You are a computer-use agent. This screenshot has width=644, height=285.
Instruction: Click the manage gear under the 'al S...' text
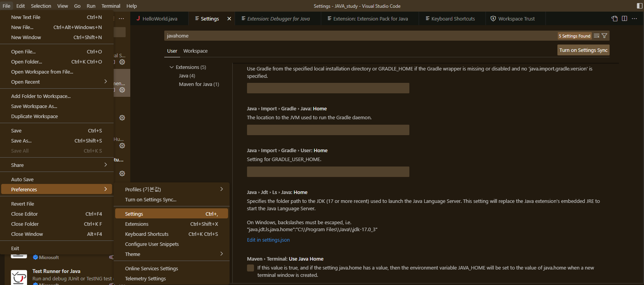(122, 62)
